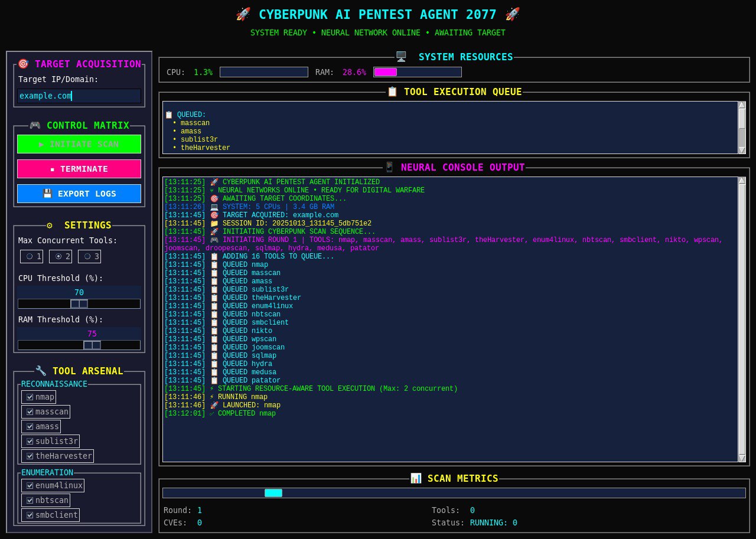Click the wrench icon beside TOOL ARSENAL
The image size is (756, 539).
pyautogui.click(x=41, y=371)
